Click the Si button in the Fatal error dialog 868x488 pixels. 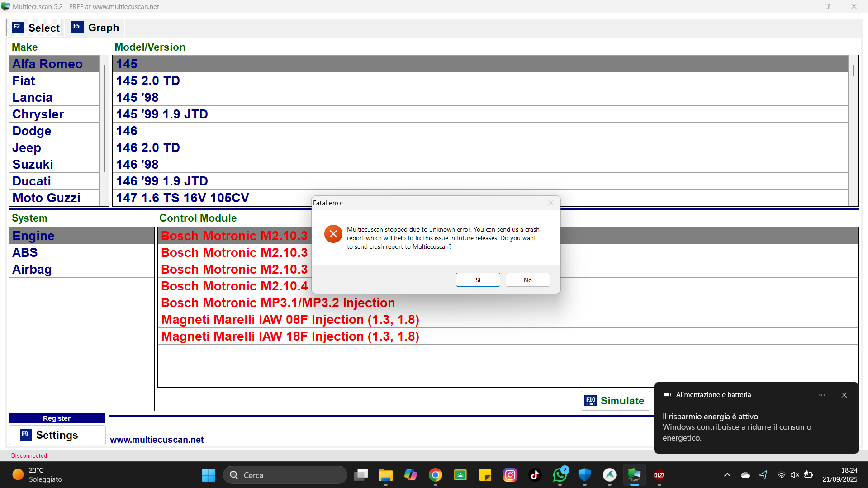478,280
